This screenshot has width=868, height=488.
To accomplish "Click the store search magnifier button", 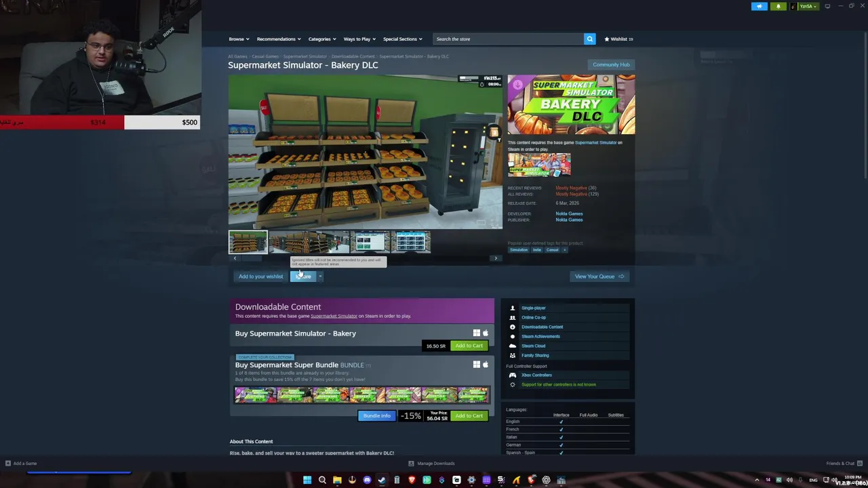I will [589, 39].
